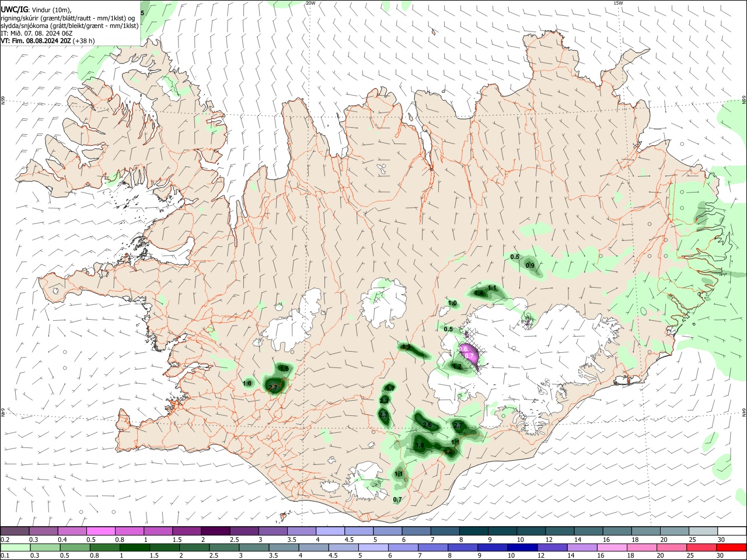Click the '1.7' rainfall value on the map
Screen dimensions: 747x560
click(x=391, y=388)
